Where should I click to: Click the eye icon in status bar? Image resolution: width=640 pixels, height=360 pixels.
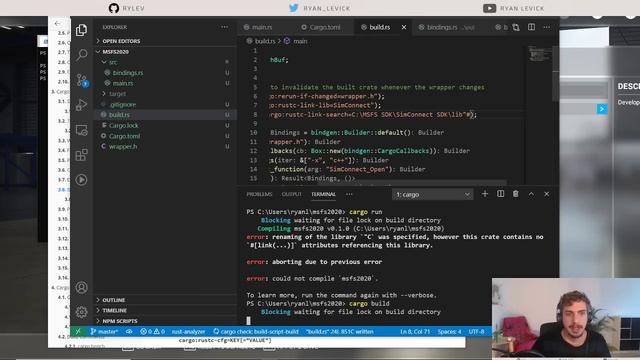129,331
